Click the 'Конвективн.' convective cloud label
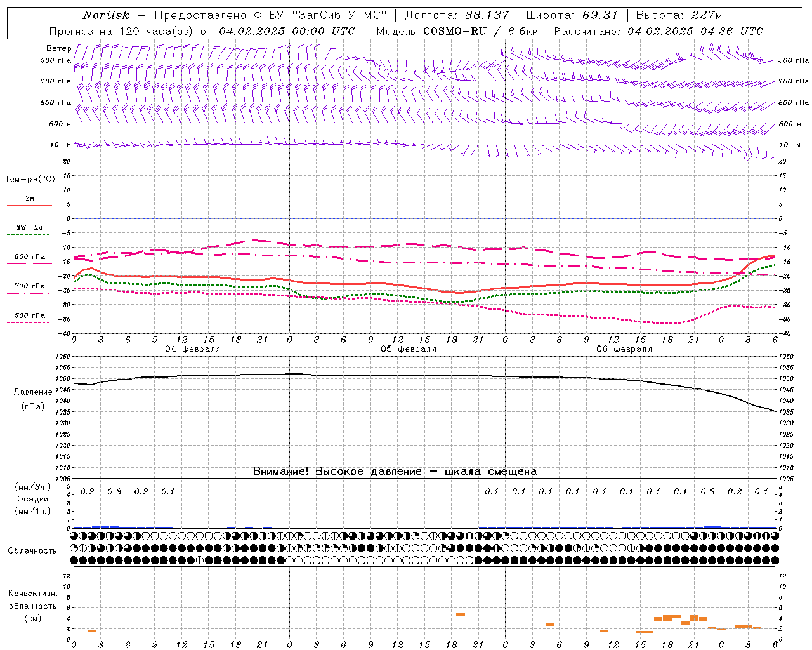This screenshot has height=650, width=812. [x=32, y=594]
